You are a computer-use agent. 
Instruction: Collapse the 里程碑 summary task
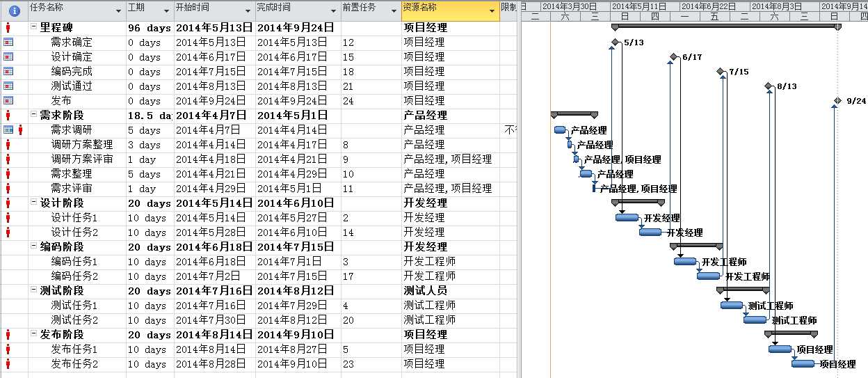(x=34, y=28)
